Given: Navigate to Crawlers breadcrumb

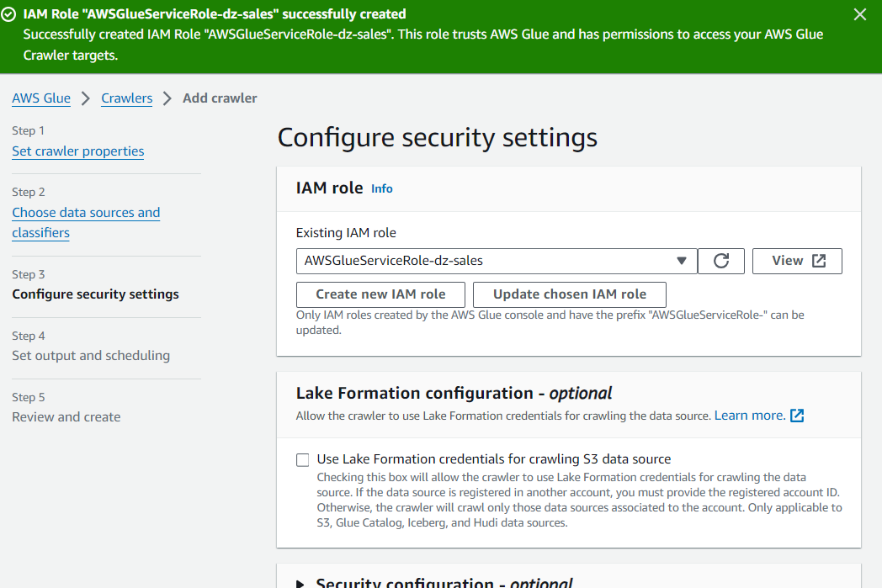Looking at the screenshot, I should click(x=127, y=98).
